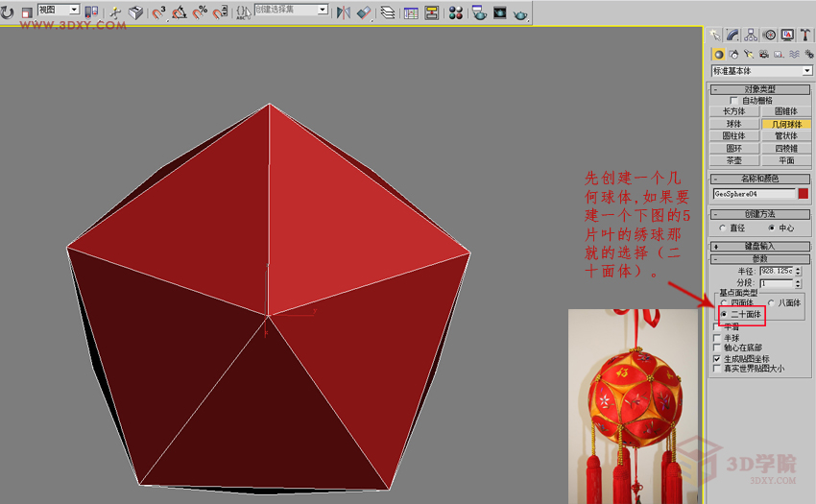Collapse 参数 rollout

point(759,259)
